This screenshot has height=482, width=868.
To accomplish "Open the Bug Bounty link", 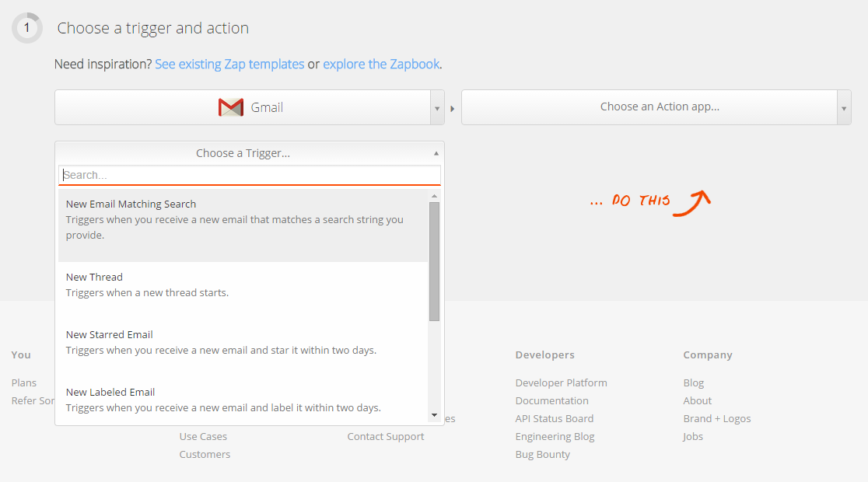I will 543,454.
